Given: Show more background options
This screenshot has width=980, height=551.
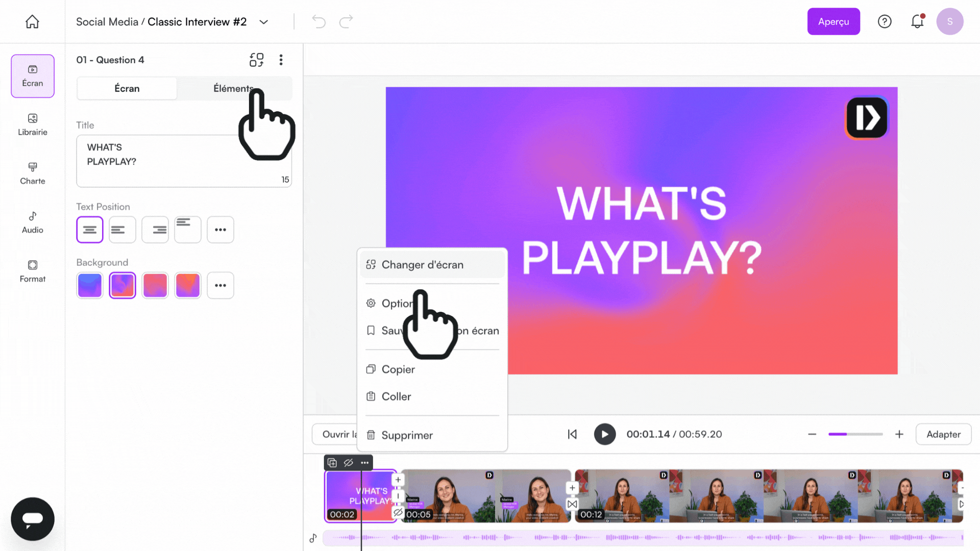Looking at the screenshot, I should [220, 285].
